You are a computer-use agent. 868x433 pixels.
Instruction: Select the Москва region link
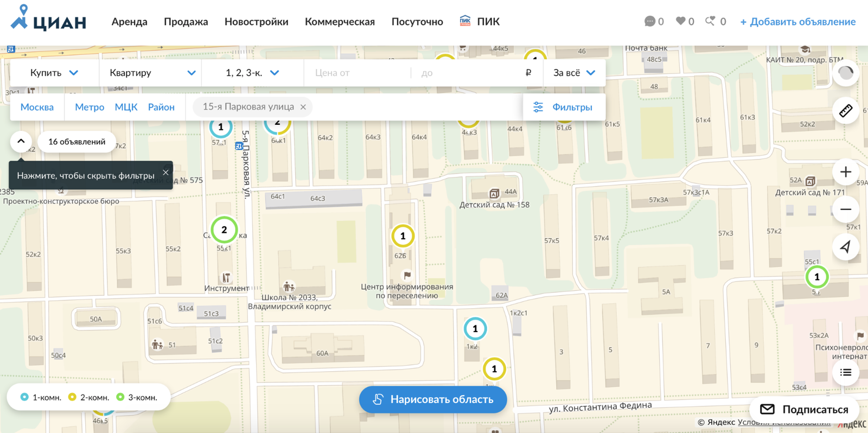click(37, 107)
